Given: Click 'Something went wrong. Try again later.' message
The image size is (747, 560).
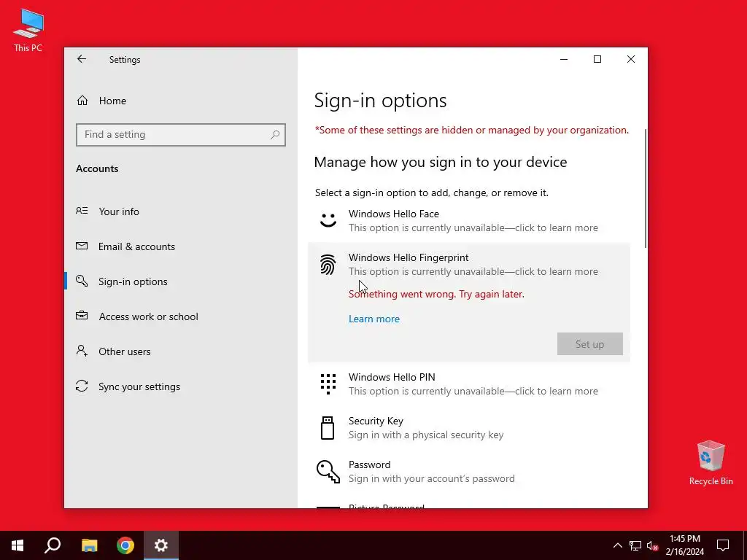Looking at the screenshot, I should click(436, 295).
